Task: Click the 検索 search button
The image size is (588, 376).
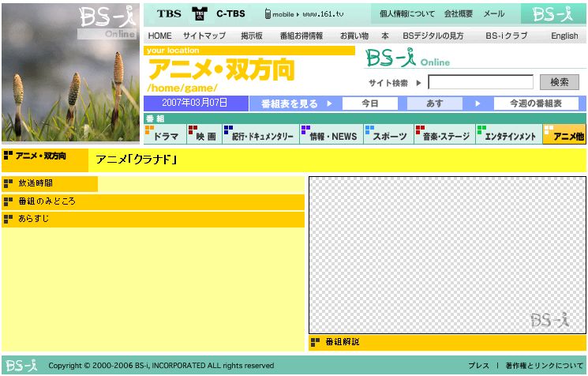Action: pyautogui.click(x=560, y=82)
